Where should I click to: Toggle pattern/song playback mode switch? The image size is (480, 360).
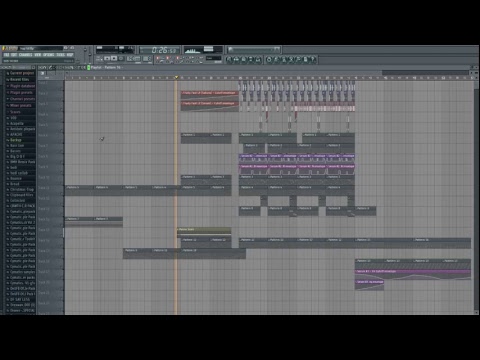pos(99,59)
